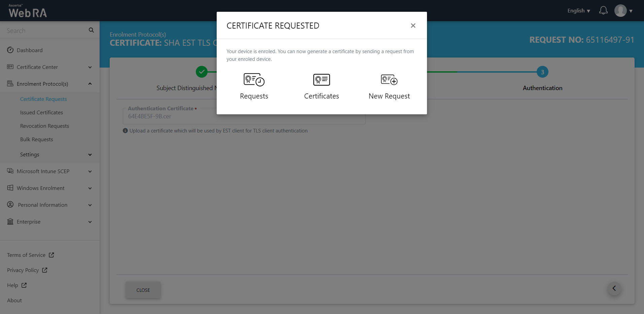Click the back arrow round button
The width and height of the screenshot is (644, 314).
tap(614, 288)
